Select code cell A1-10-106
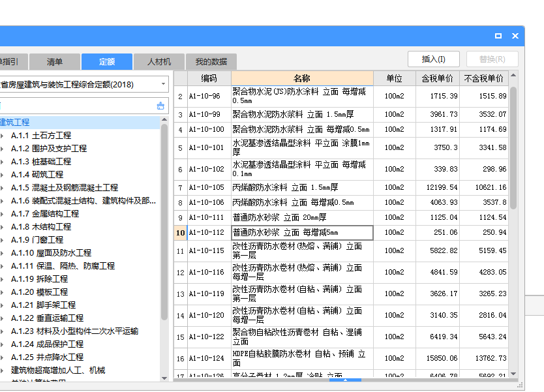The image size is (544, 392). tap(209, 203)
